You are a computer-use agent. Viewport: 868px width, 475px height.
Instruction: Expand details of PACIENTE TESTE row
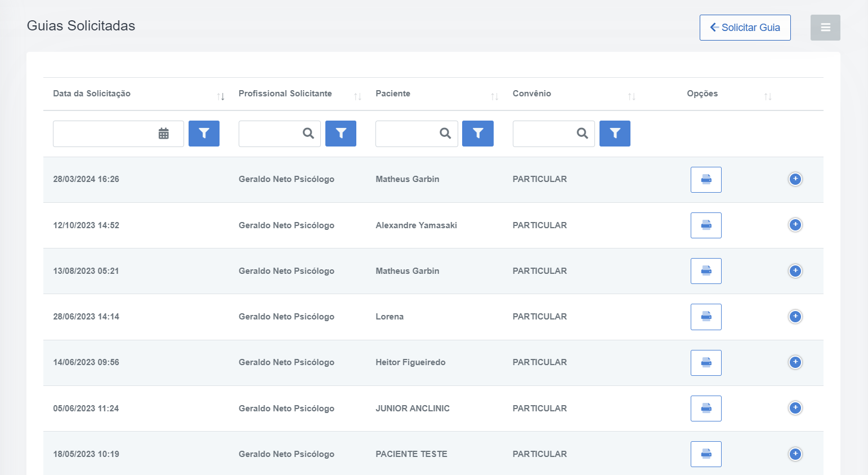795,454
